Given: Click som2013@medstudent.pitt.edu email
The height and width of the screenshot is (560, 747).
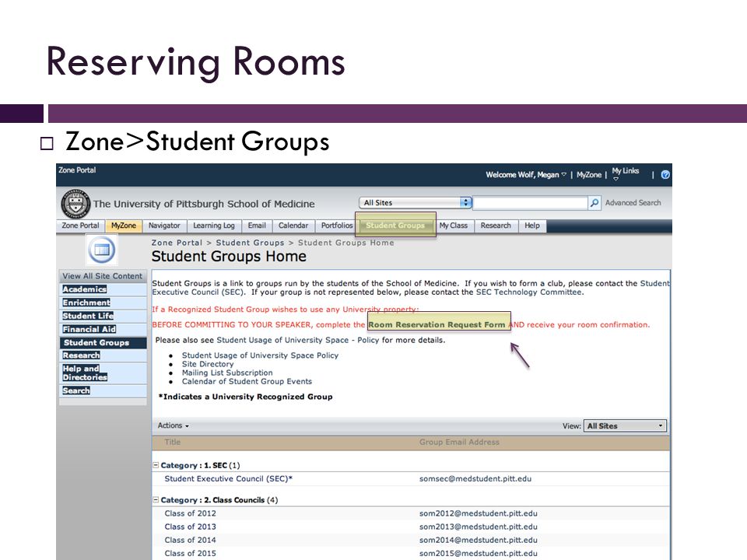Looking at the screenshot, I should pos(479,527).
